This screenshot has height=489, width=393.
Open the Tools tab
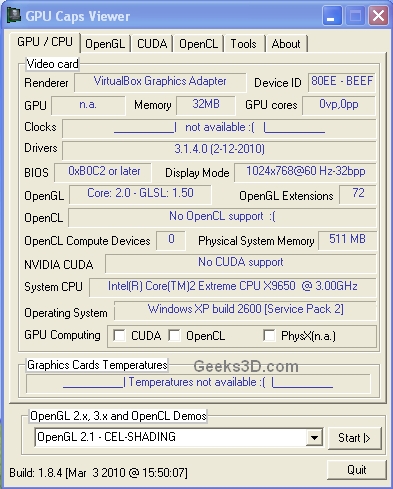244,44
